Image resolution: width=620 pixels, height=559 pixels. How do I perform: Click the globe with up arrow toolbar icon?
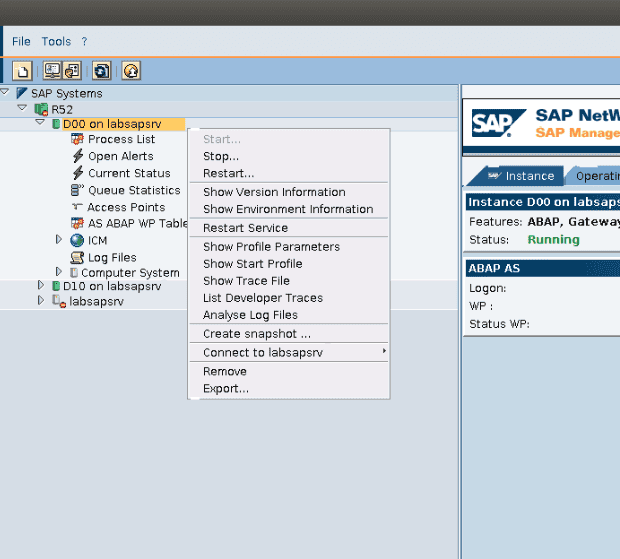point(131,71)
